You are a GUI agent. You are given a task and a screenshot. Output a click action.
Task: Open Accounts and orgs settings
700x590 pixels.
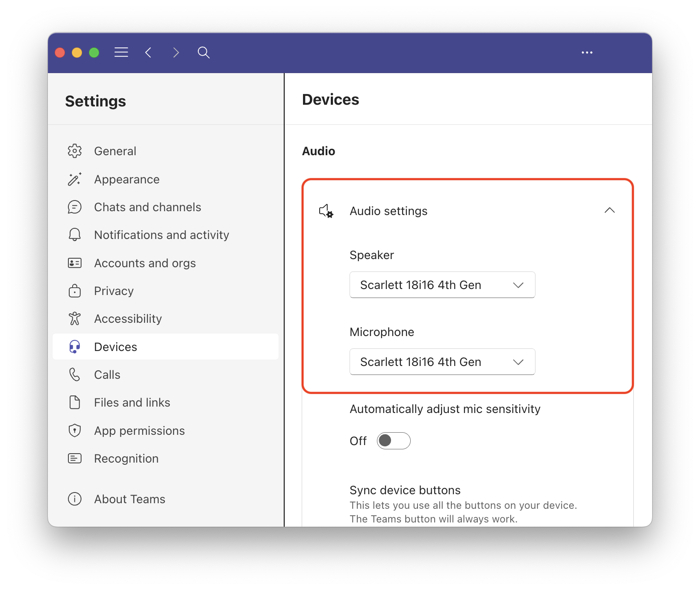[166, 263]
